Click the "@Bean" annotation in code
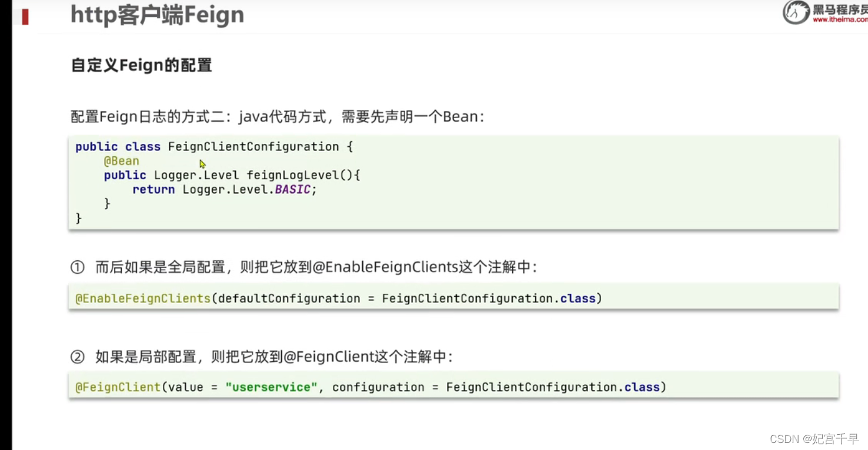Screen dimensions: 868x450 [122, 161]
